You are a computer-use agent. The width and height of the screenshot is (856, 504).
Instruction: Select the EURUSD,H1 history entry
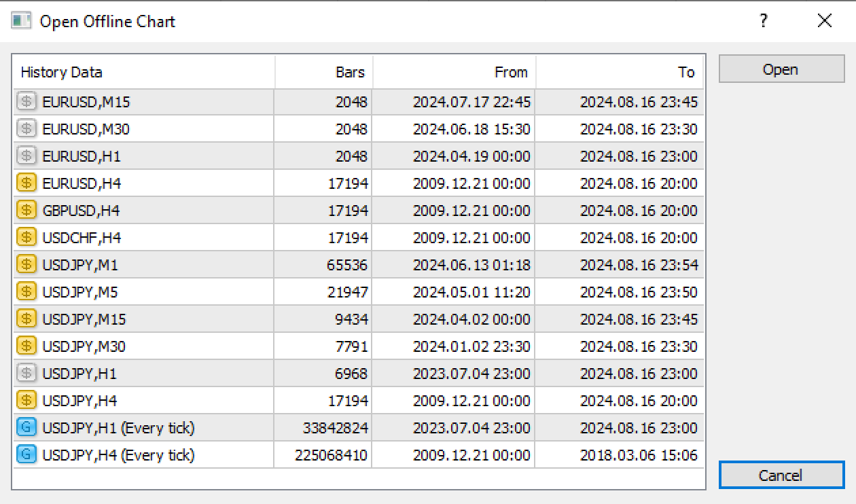click(x=358, y=156)
